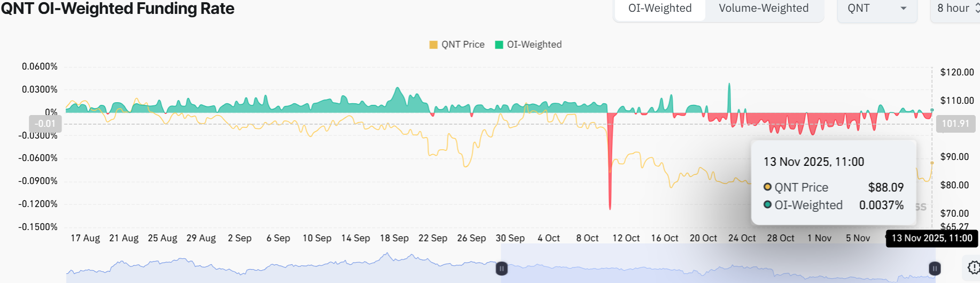This screenshot has height=283, width=980.
Task: Toggle OI-Weighted series via legend label
Action: (534, 45)
